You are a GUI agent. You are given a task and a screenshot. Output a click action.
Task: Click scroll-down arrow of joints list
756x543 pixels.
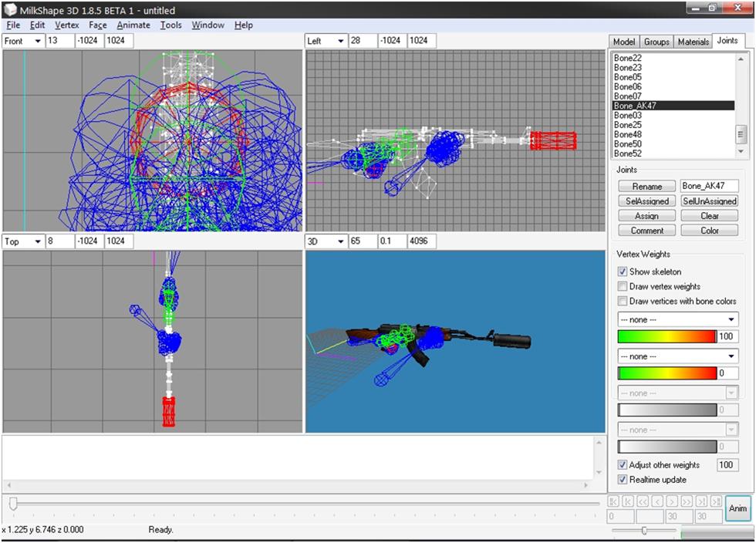[741, 151]
